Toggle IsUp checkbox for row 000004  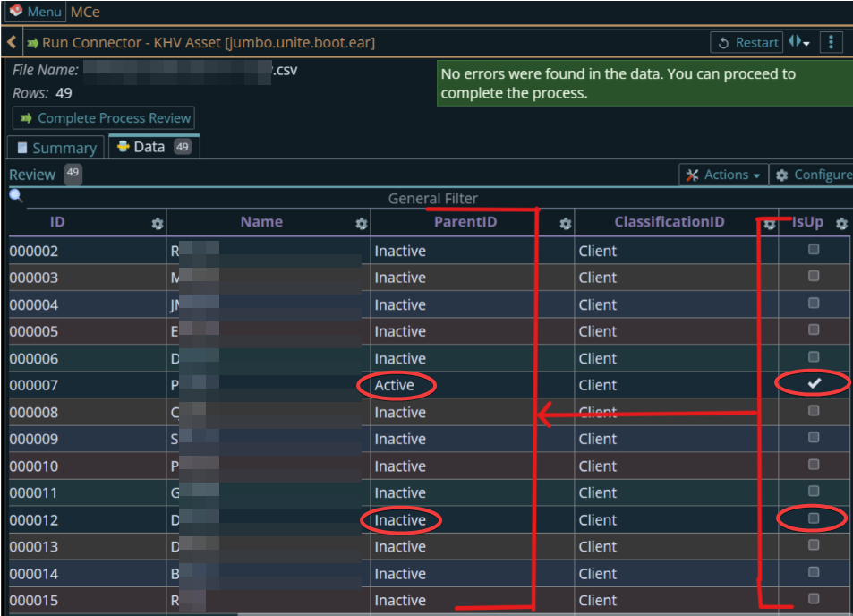(814, 304)
